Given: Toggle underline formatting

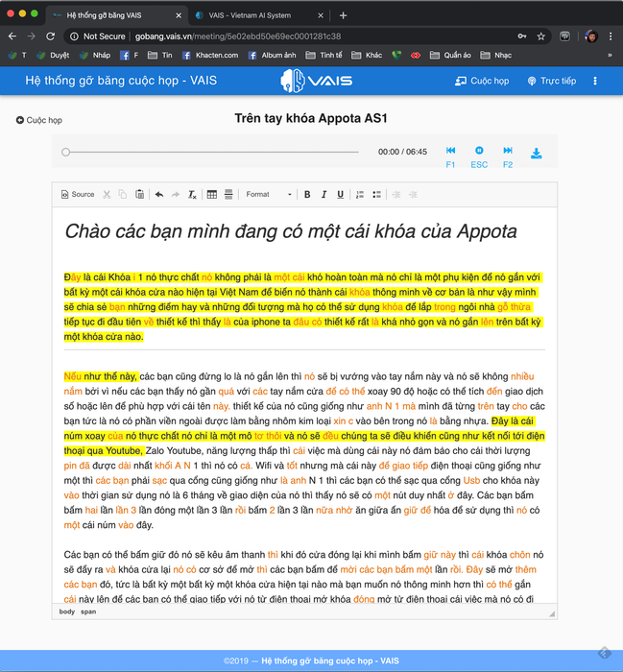Looking at the screenshot, I should point(340,195).
